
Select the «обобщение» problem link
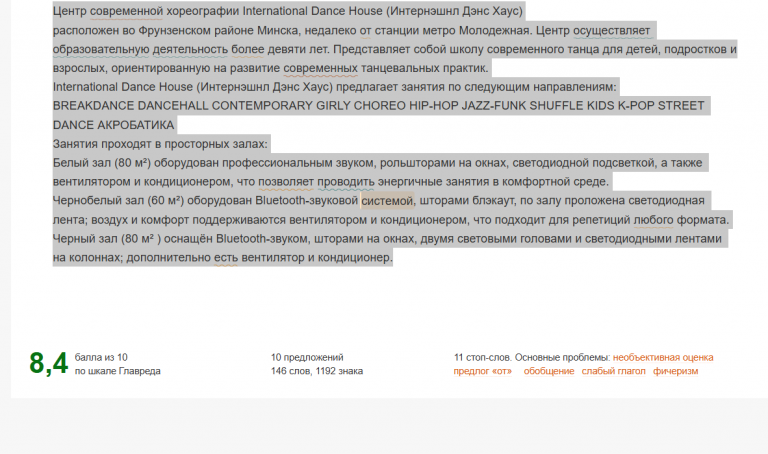point(549,371)
